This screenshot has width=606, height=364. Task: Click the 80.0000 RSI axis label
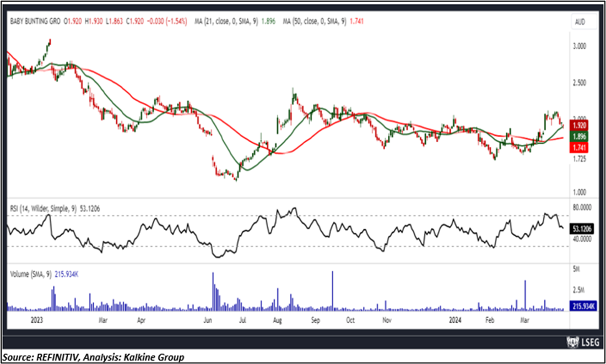[581, 207]
